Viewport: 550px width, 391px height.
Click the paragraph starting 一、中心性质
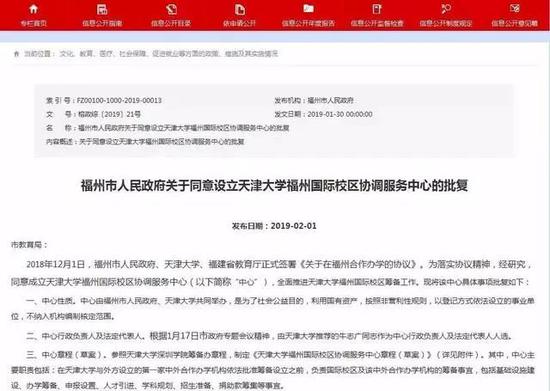pos(272,309)
